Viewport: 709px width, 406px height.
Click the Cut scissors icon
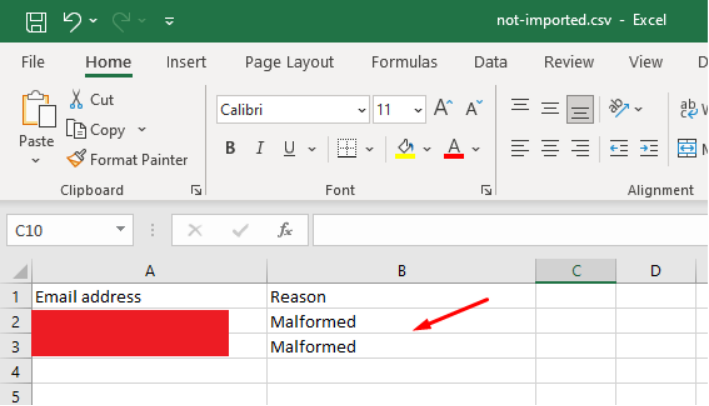[77, 100]
